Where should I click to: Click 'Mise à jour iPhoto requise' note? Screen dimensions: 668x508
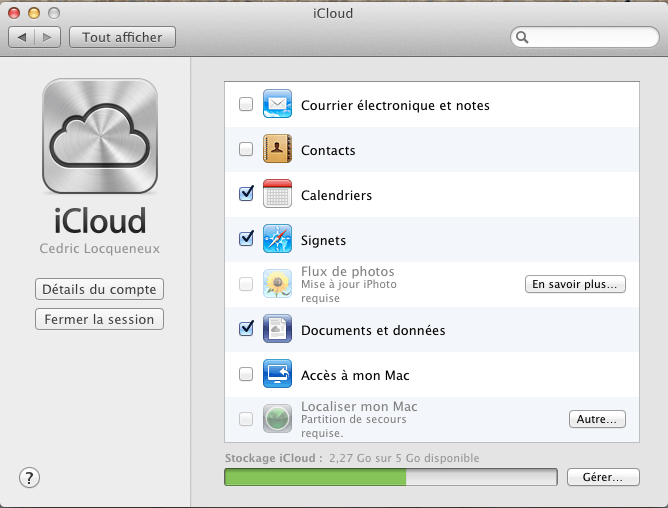point(348,291)
